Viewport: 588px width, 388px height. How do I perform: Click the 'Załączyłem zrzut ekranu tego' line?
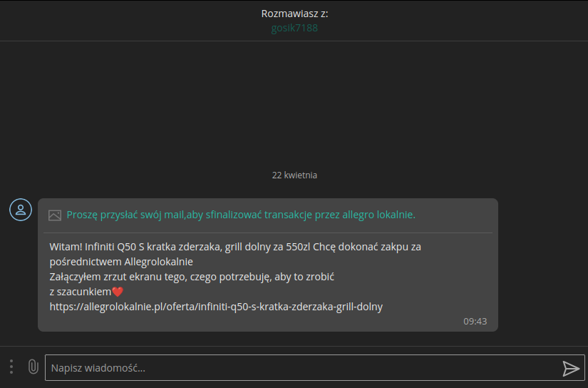click(x=192, y=277)
